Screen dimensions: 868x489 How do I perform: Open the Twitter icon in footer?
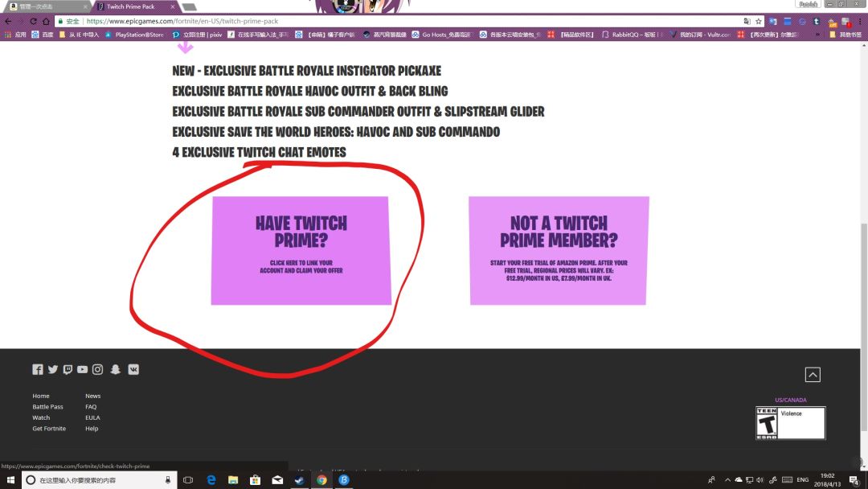click(x=52, y=369)
